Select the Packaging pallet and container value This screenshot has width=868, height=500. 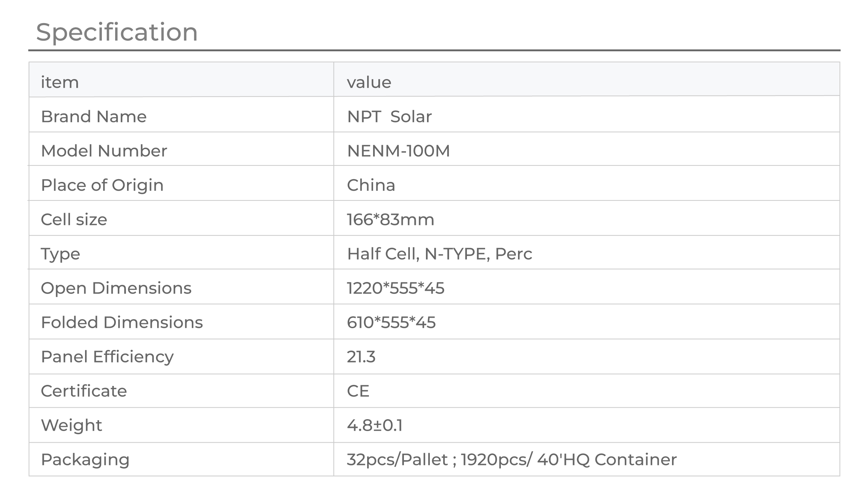click(x=512, y=459)
